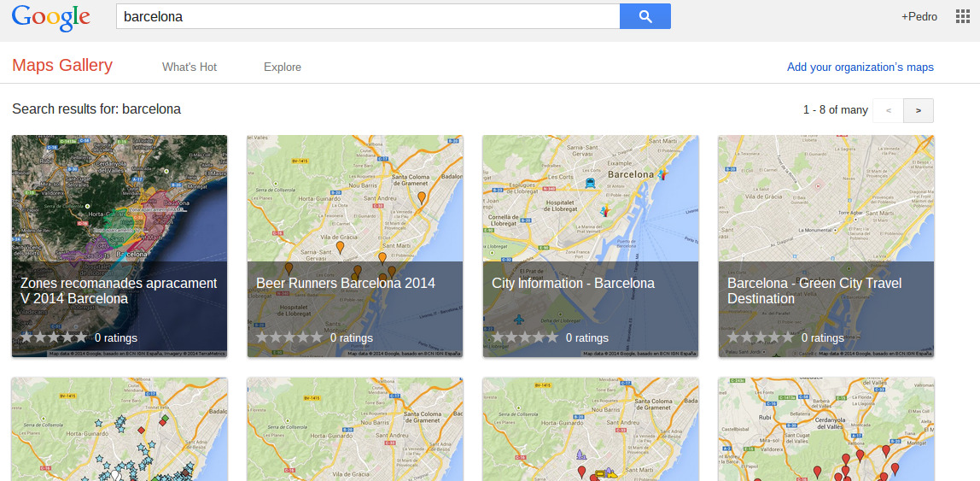Click star rating on Beer Runners Barcelona 2014
Image resolution: width=980 pixels, height=481 pixels.
coord(289,337)
